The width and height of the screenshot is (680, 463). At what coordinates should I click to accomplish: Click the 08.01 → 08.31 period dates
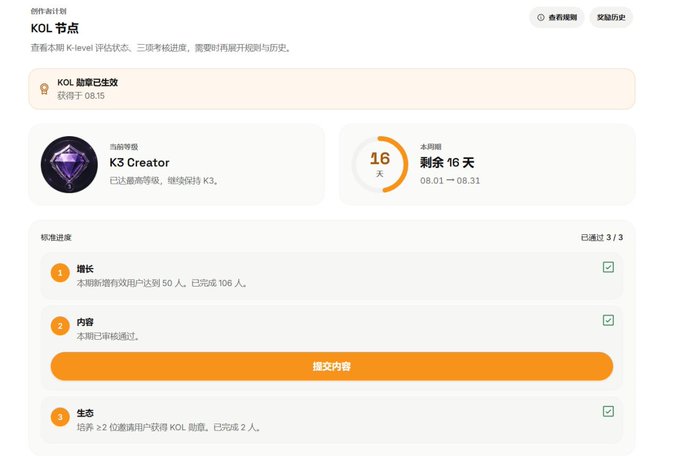[x=450, y=181]
